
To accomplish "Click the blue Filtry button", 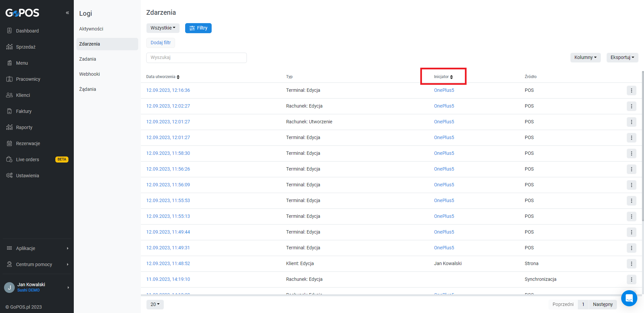I will pyautogui.click(x=198, y=28).
